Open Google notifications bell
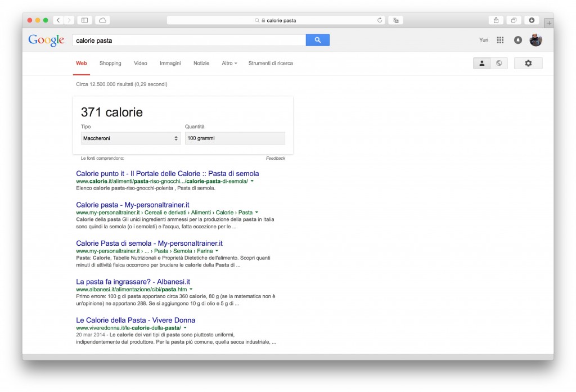 tap(517, 40)
